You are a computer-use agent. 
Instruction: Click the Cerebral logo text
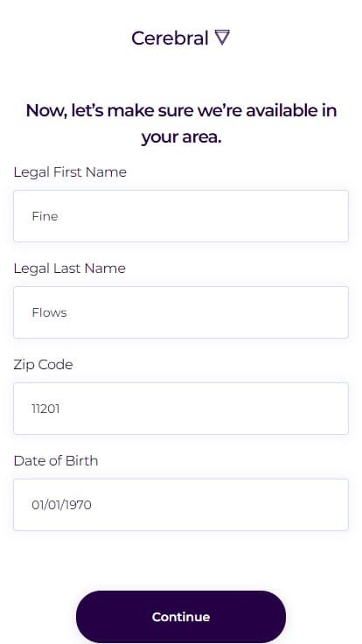pyautogui.click(x=170, y=38)
